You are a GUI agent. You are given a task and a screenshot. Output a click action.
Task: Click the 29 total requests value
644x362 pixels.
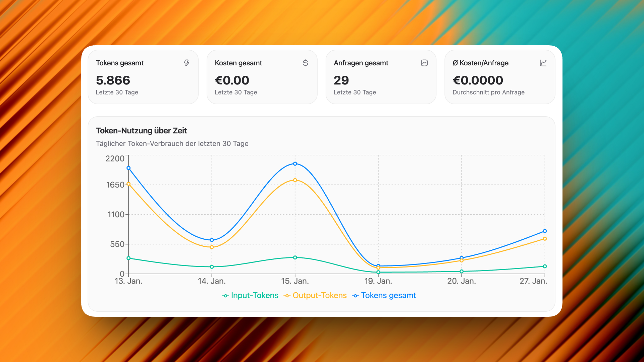pos(341,80)
